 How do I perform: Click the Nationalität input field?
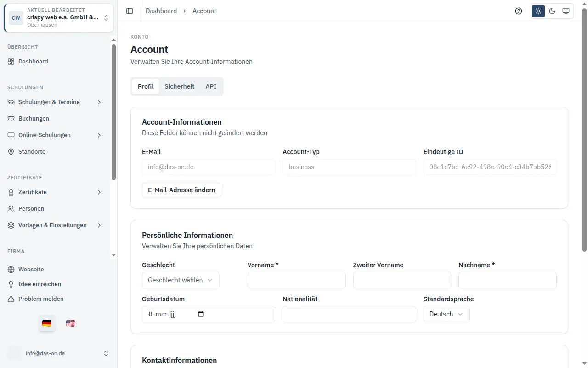(x=349, y=314)
